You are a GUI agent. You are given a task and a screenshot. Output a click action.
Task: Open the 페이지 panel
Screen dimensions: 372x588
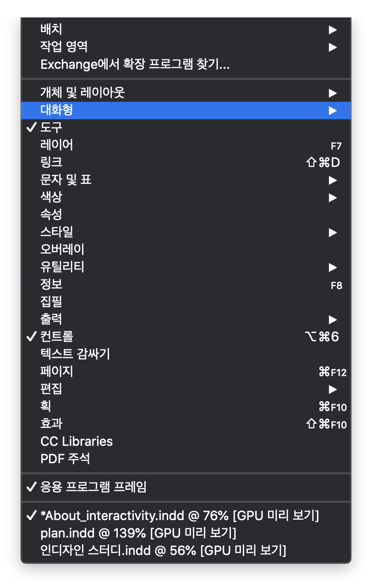click(x=186, y=372)
